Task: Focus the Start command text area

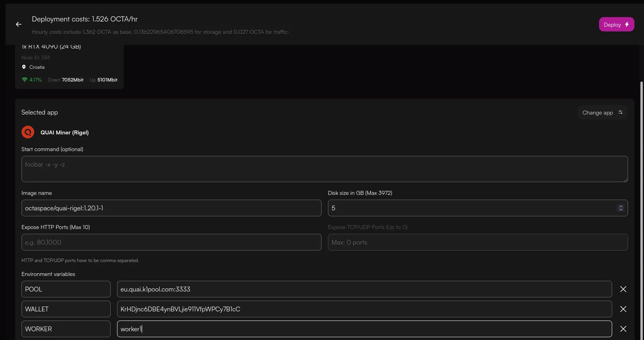Action: point(324,169)
